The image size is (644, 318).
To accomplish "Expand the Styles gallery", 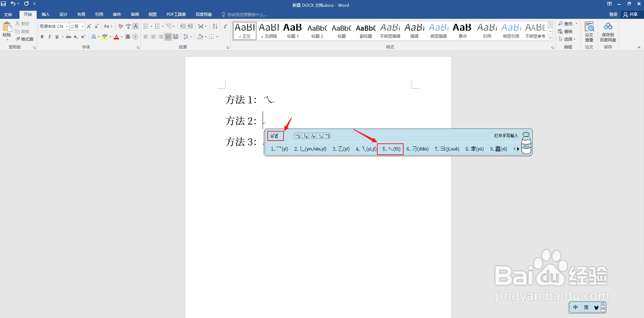I will coord(550,38).
